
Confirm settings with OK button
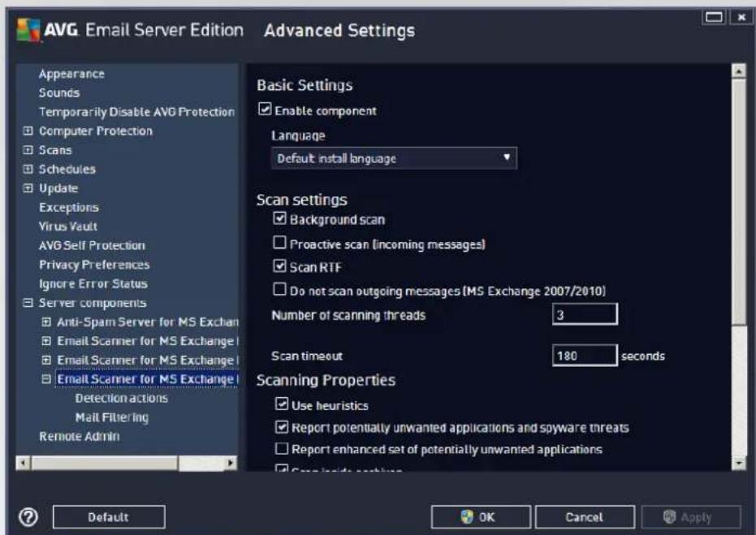click(481, 517)
